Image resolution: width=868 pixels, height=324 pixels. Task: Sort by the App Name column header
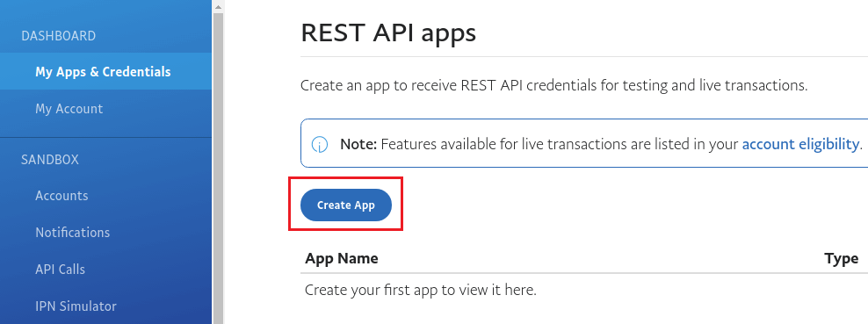(x=342, y=258)
